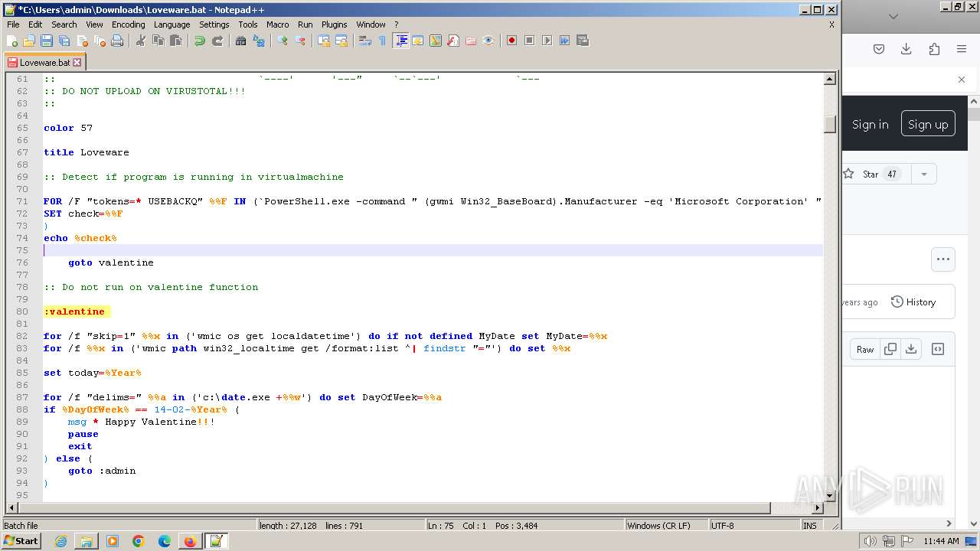This screenshot has width=980, height=551.
Task: Click the Windows (CR LF) status bar field
Action: (666, 526)
